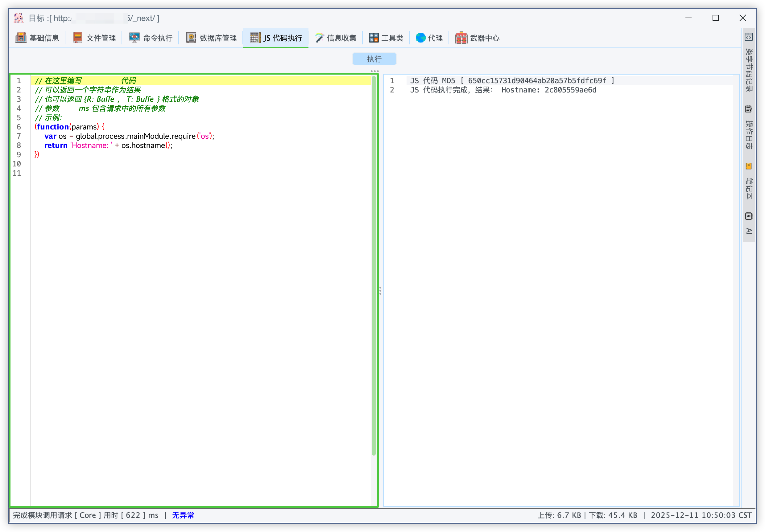
Task: Click the 数据库管理 database icon
Action: [x=191, y=38]
